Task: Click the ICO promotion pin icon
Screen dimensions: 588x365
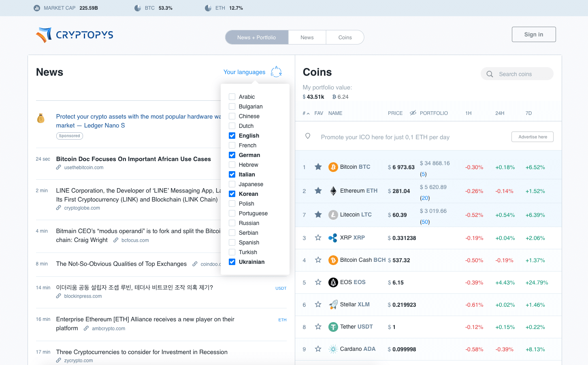Action: click(x=308, y=136)
